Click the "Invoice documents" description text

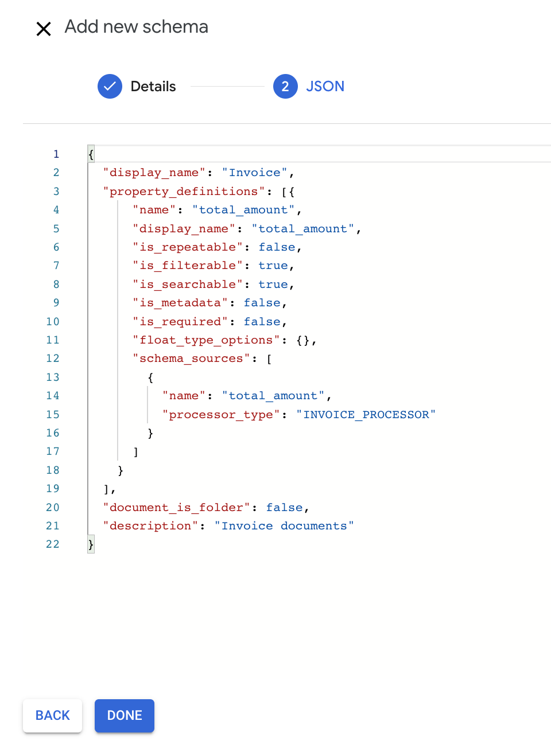coord(284,526)
